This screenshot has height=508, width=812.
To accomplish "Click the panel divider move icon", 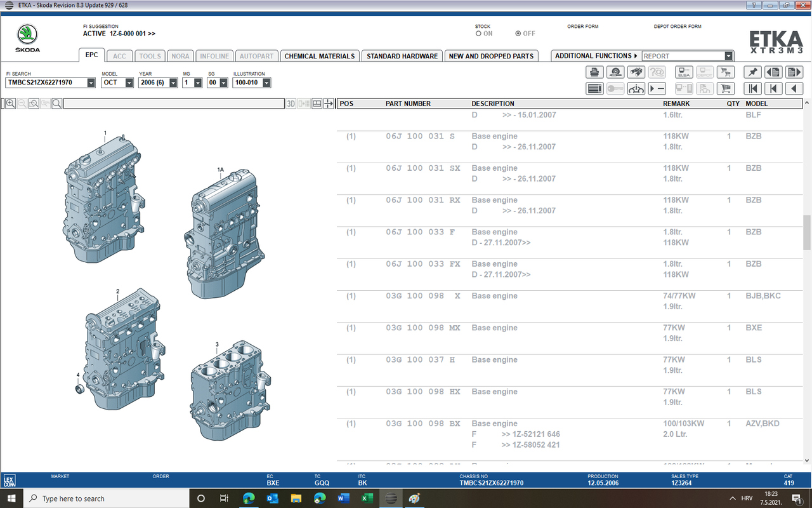I will point(329,104).
